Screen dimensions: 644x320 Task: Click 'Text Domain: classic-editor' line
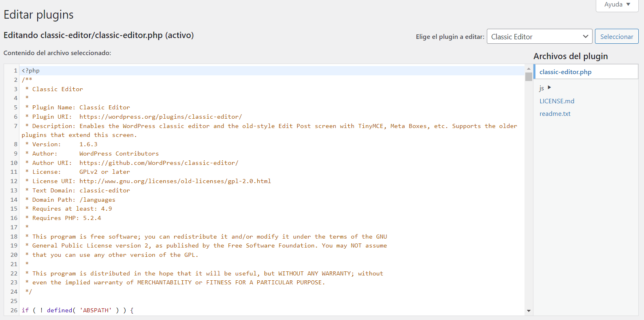pyautogui.click(x=77, y=190)
